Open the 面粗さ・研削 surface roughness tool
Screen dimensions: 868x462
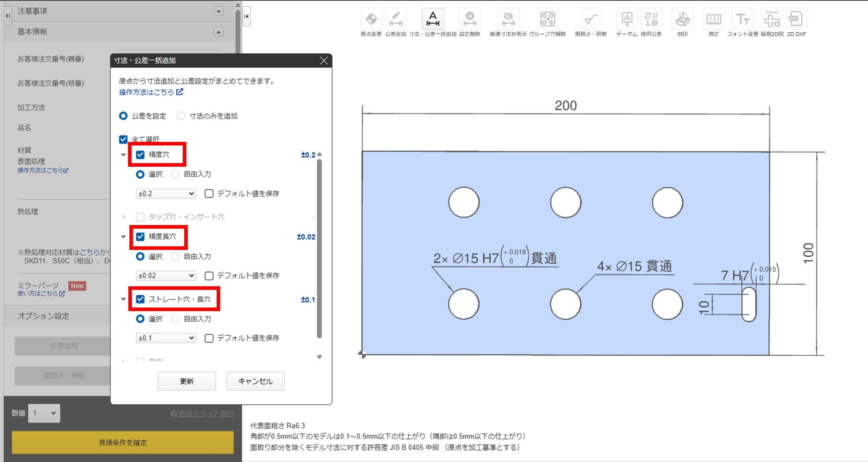(x=590, y=19)
